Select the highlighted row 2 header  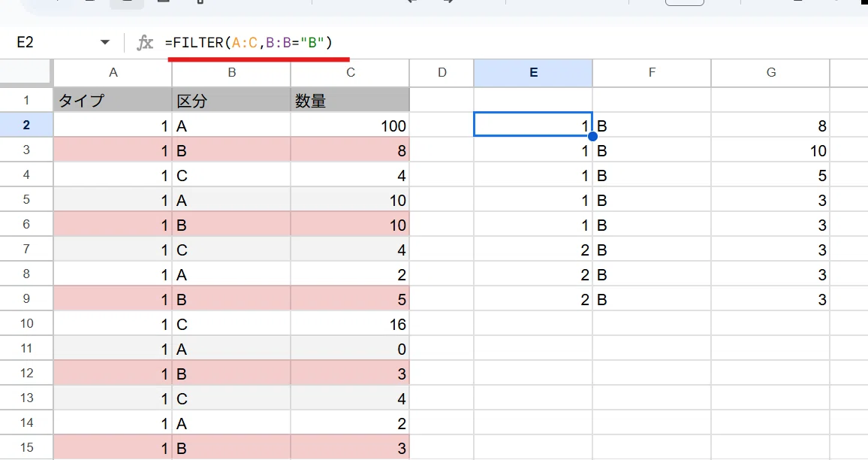pyautogui.click(x=26, y=126)
